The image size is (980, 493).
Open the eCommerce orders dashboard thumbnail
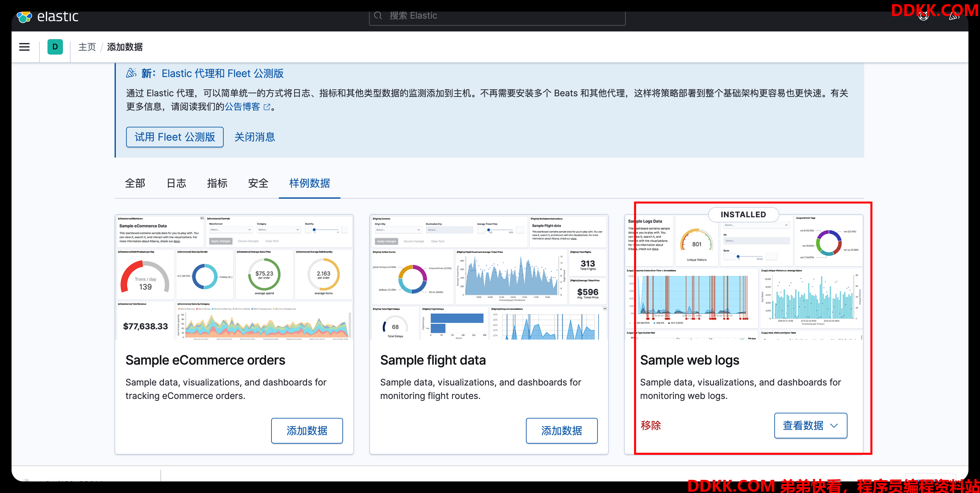[x=234, y=277]
